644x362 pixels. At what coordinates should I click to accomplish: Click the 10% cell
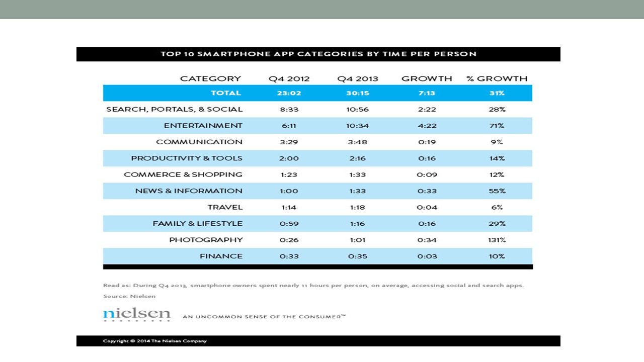click(x=497, y=256)
